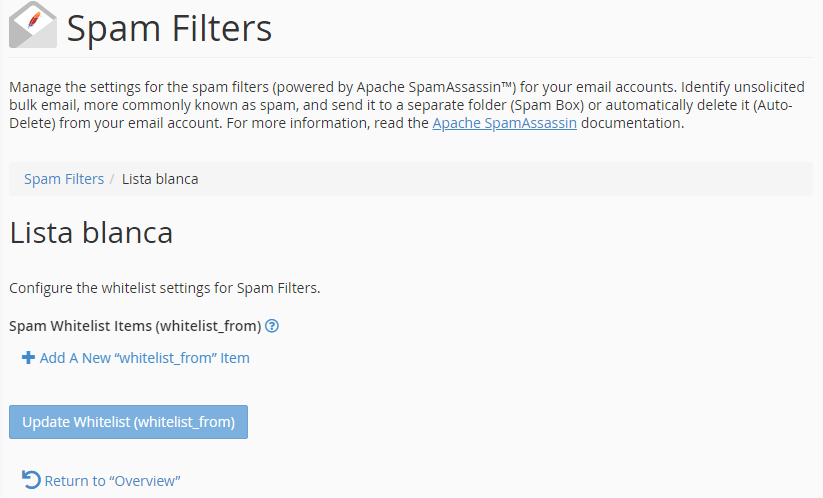This screenshot has height=498, width=823.
Task: Click empty area of the breadcrumb bar
Action: (500, 179)
